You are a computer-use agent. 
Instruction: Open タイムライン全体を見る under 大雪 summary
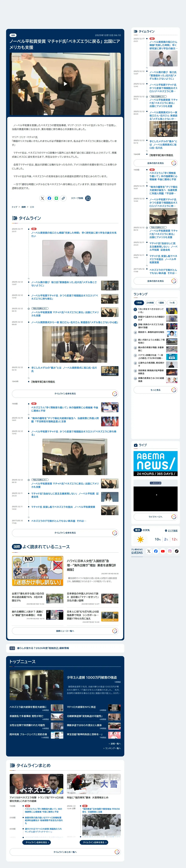[94, 842]
